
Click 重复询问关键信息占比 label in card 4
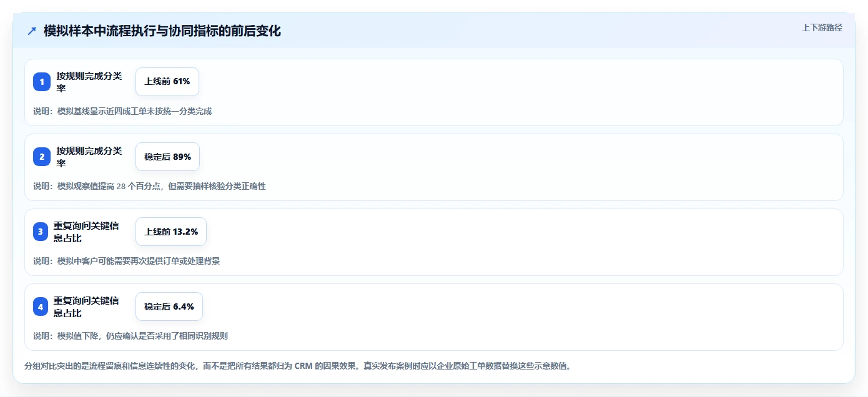[86, 306]
